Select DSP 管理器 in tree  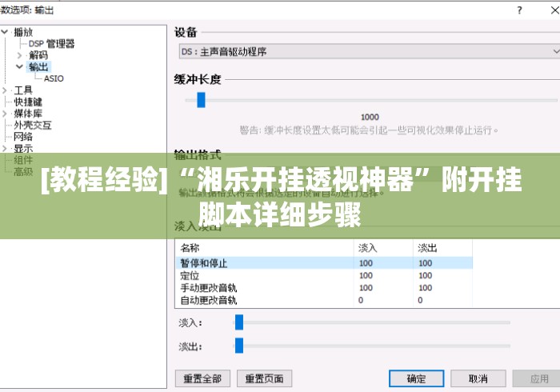(x=51, y=43)
